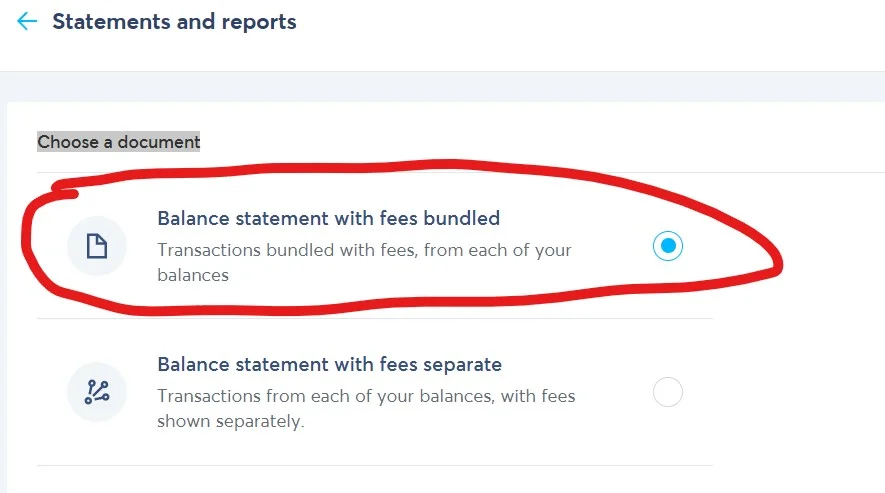Viewport: 885px width, 493px height.
Task: Click the back arrow icon
Action: click(27, 21)
